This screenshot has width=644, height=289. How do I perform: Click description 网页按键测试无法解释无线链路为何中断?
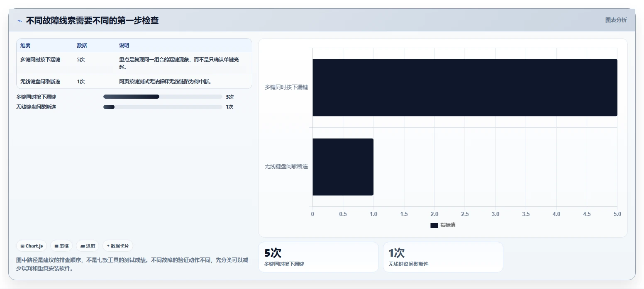(x=166, y=82)
